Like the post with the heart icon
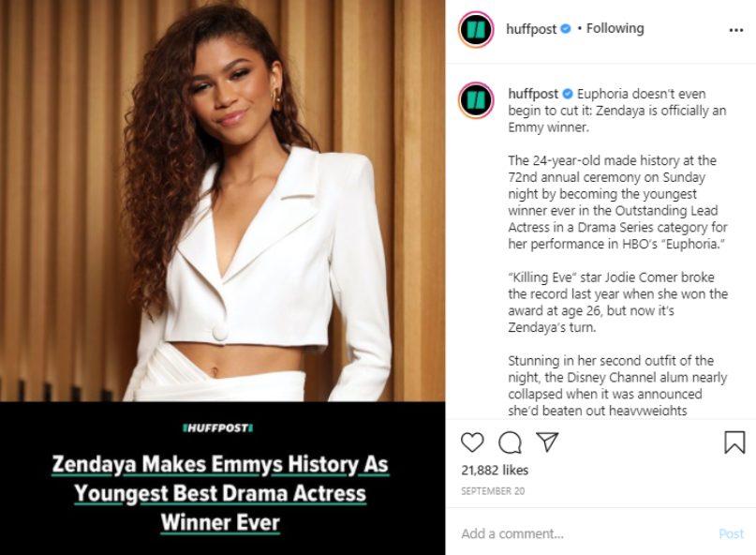Image resolution: width=756 pixels, height=555 pixels. pyautogui.click(x=472, y=442)
